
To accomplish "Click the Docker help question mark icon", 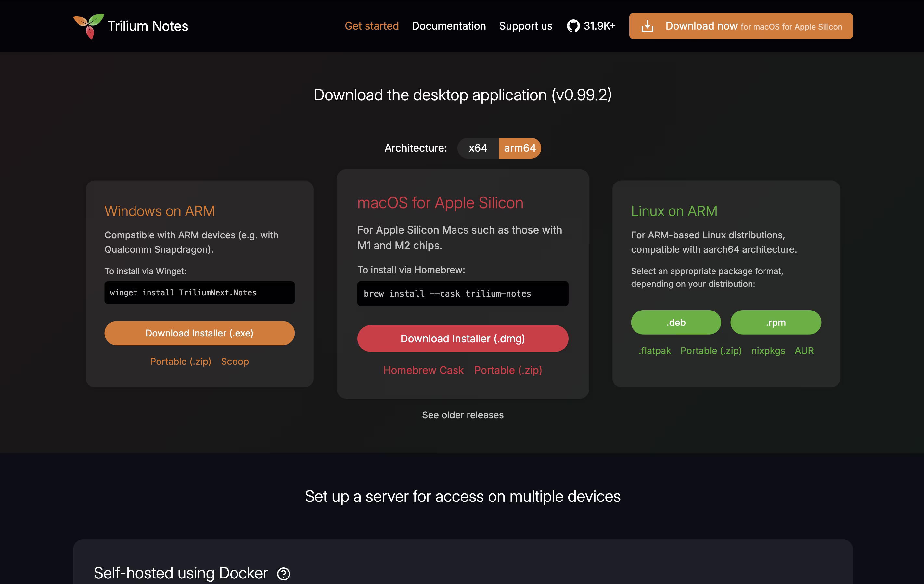I will click(x=284, y=574).
